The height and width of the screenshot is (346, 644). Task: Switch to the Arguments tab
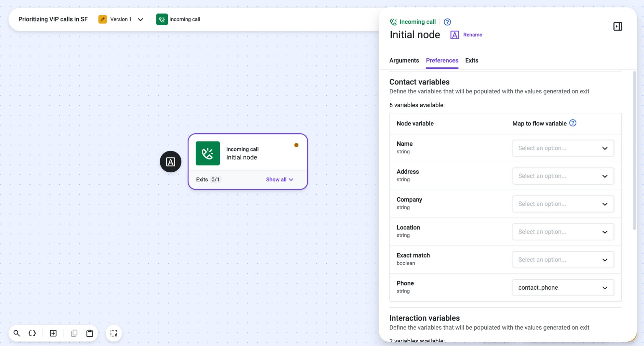pyautogui.click(x=404, y=61)
